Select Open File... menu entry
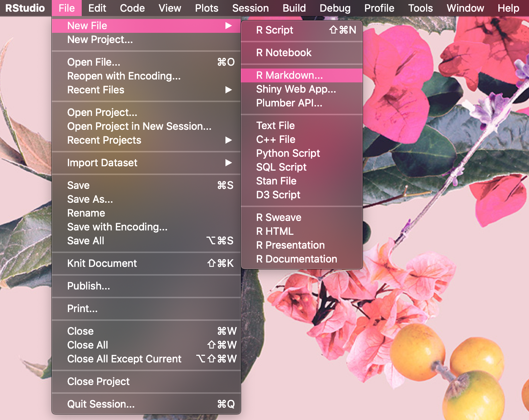 [x=146, y=62]
